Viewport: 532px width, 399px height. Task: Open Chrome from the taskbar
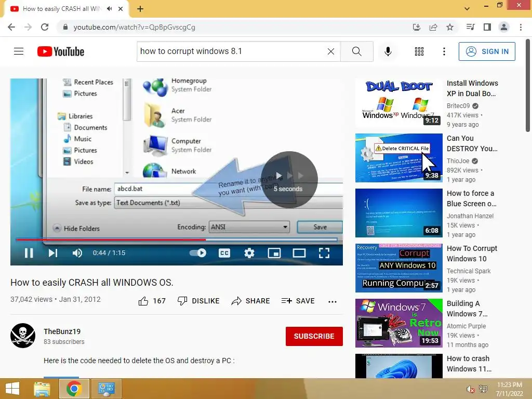pos(74,389)
